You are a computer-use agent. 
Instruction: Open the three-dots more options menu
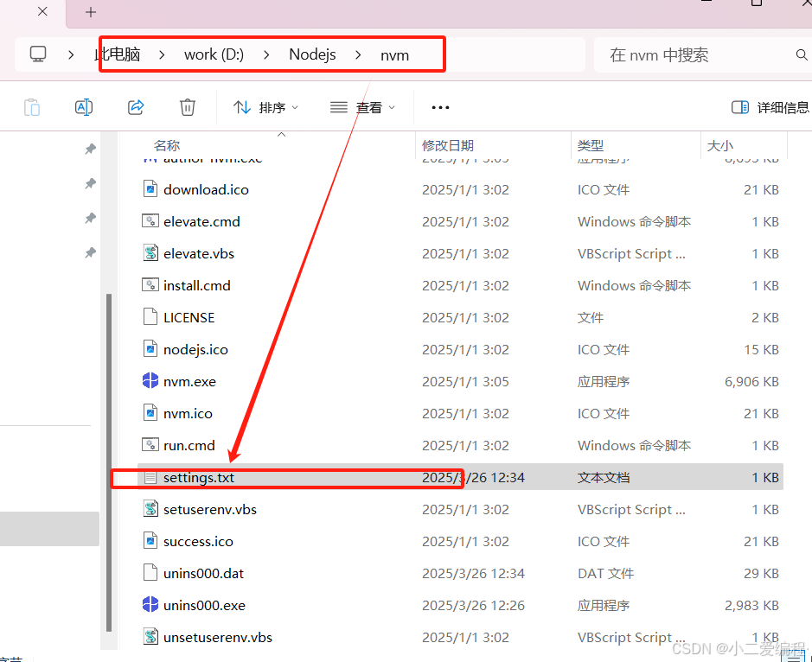pos(440,108)
